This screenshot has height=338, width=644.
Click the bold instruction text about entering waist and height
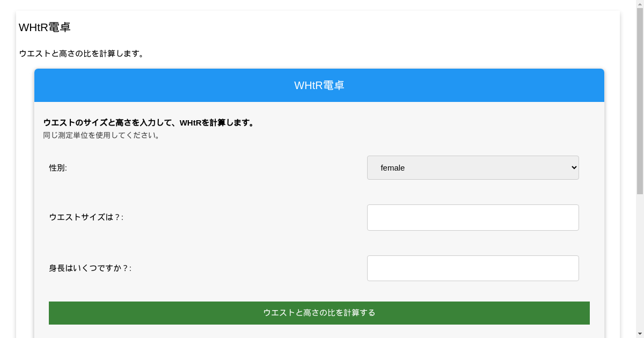tap(150, 122)
